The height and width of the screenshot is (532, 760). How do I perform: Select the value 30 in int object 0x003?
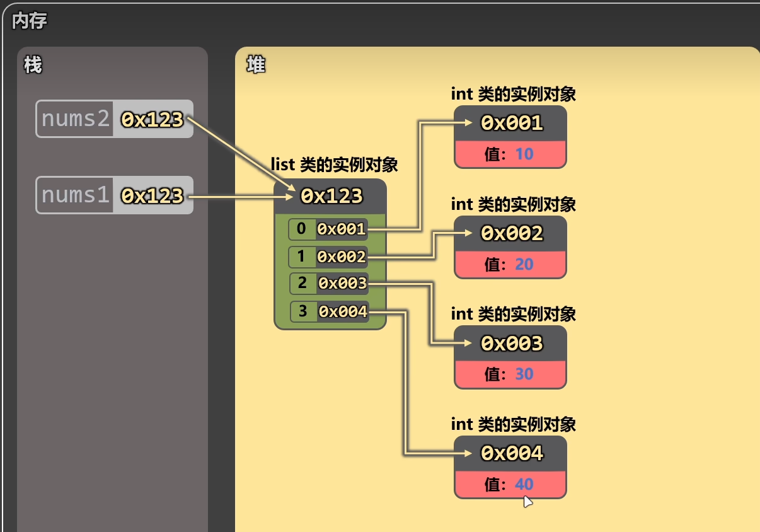click(524, 374)
